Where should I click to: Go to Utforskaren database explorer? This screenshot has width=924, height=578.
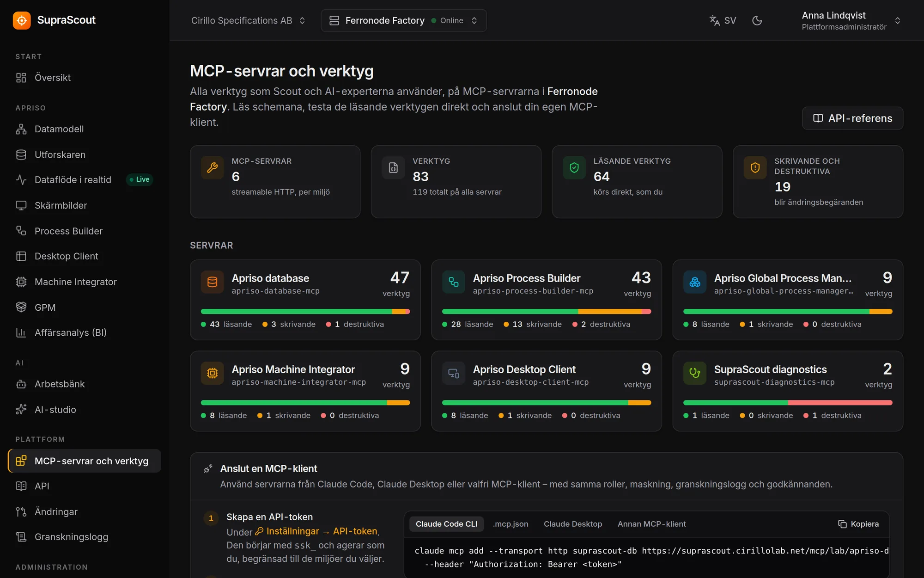(x=84, y=154)
